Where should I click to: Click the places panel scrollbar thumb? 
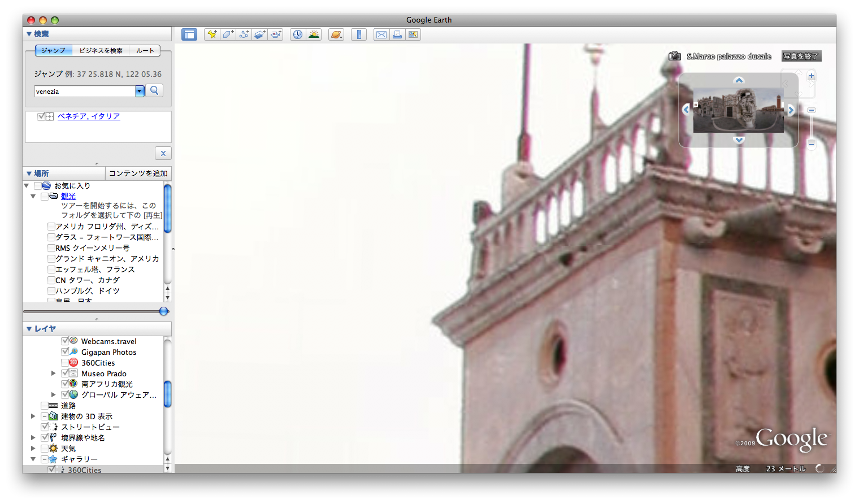tap(167, 208)
